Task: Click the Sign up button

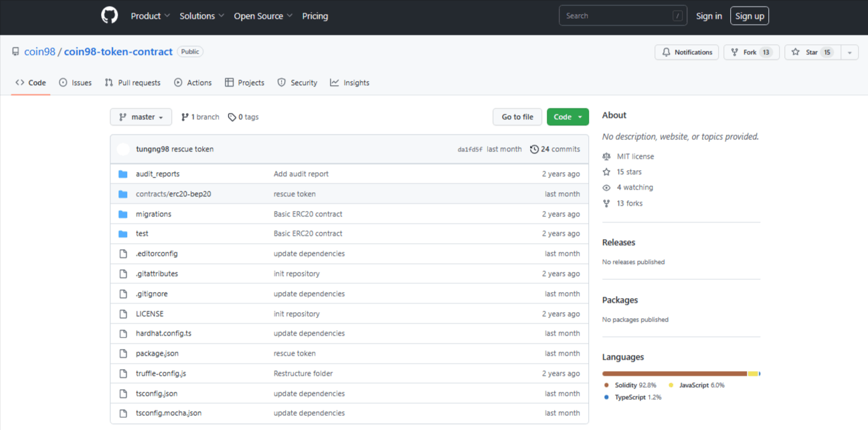Action: pyautogui.click(x=750, y=16)
